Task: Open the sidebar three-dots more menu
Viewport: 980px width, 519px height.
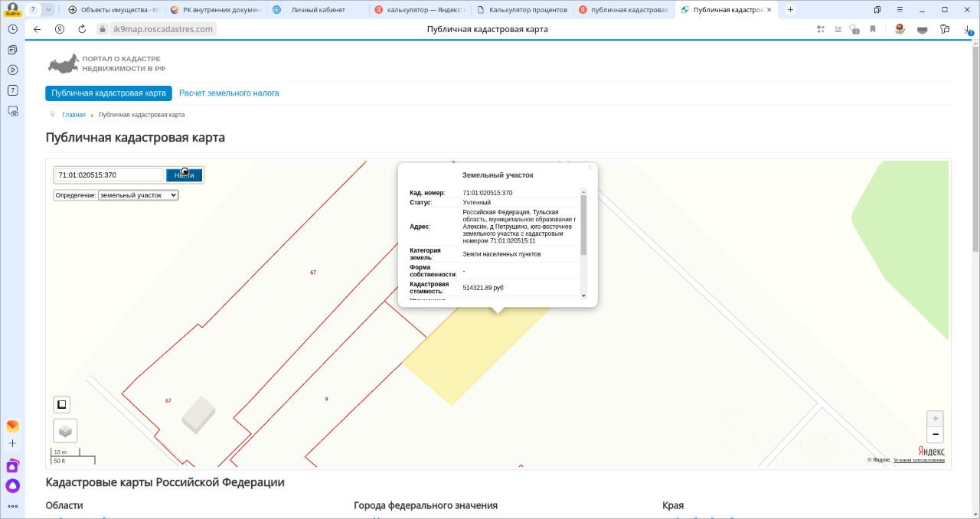Action: (12, 506)
